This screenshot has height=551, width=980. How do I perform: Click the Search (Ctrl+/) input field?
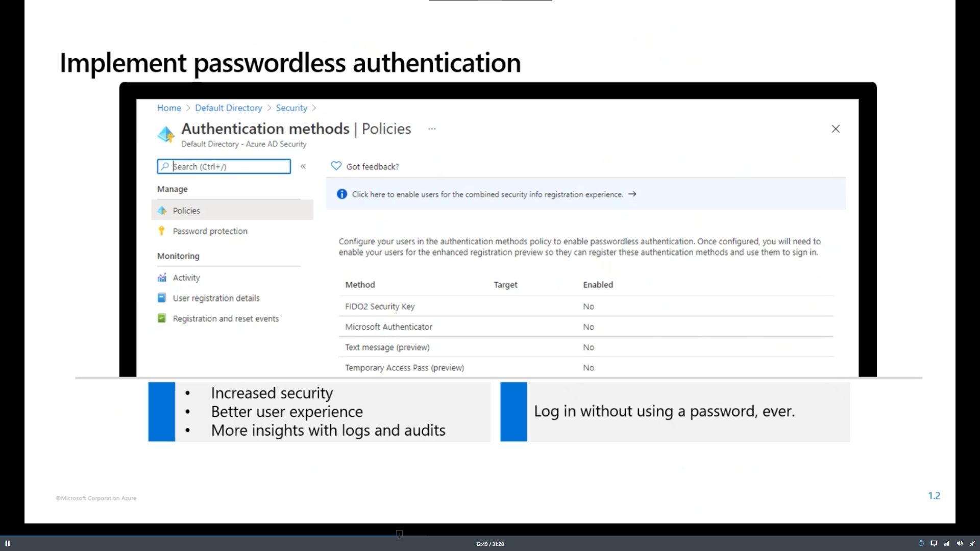tap(224, 166)
